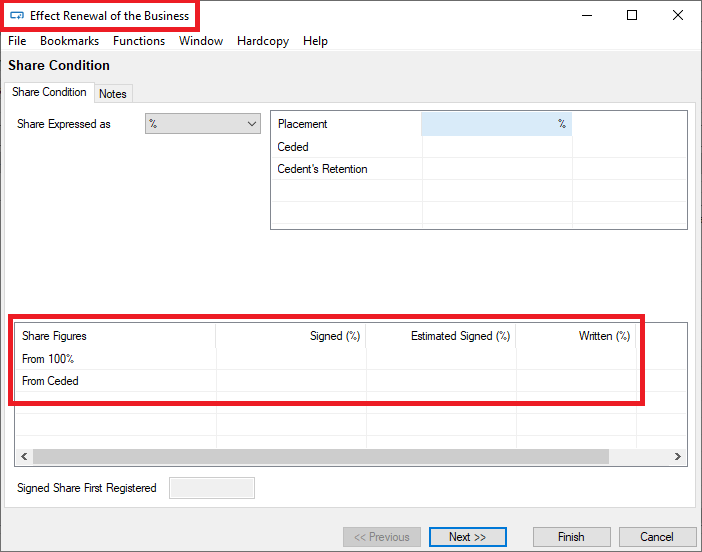Click Estimated Signed (%) cell for From Ceded
This screenshot has width=702, height=552.
pyautogui.click(x=441, y=381)
